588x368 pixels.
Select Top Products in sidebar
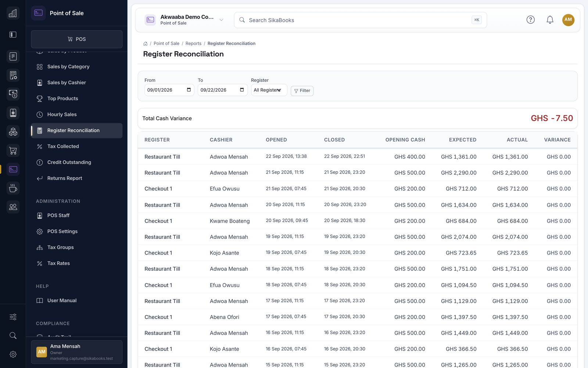76,99
